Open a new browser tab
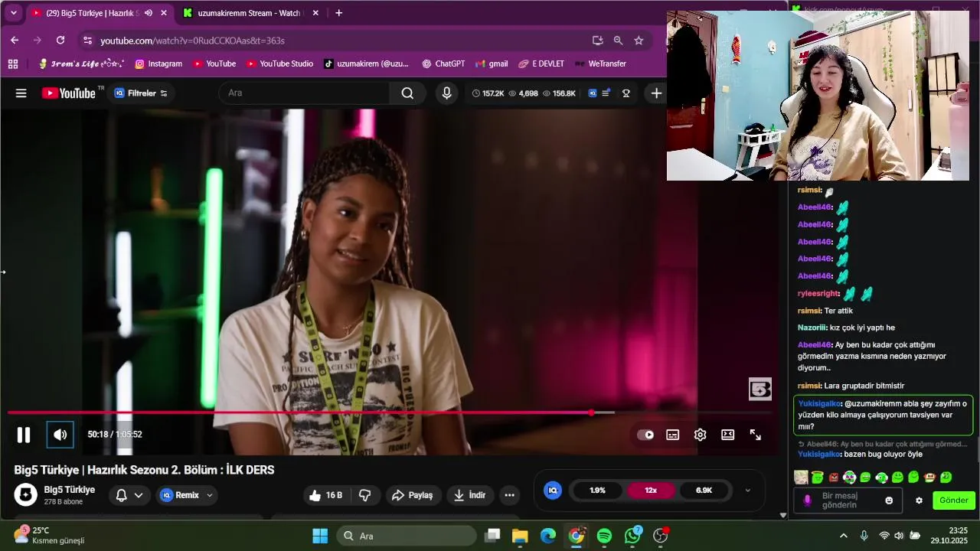980x551 pixels. pos(338,13)
